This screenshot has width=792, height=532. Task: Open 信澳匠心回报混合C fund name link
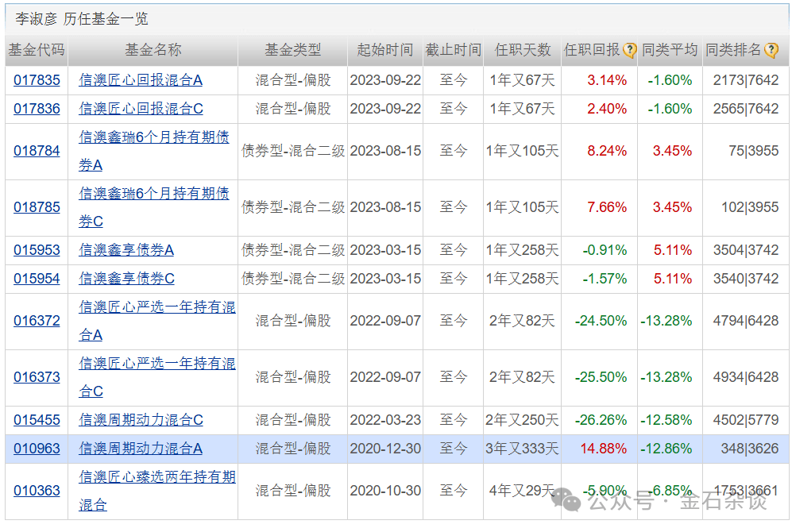[141, 109]
